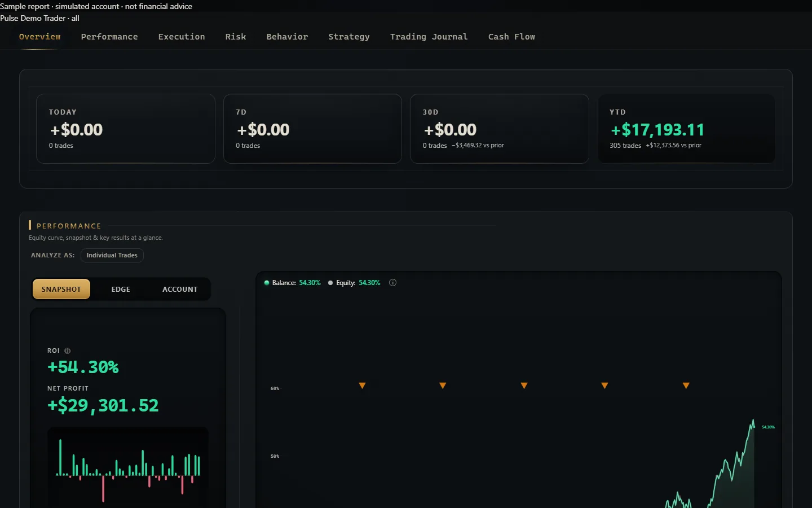Click the fifth orange chart marker
The width and height of the screenshot is (812, 508).
[x=686, y=386]
